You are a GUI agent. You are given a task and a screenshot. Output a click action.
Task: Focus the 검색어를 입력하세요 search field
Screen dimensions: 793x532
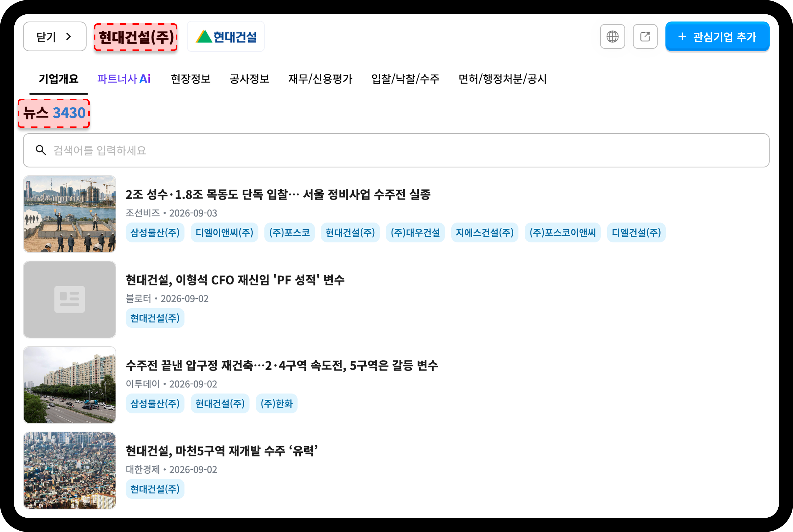coord(396,150)
